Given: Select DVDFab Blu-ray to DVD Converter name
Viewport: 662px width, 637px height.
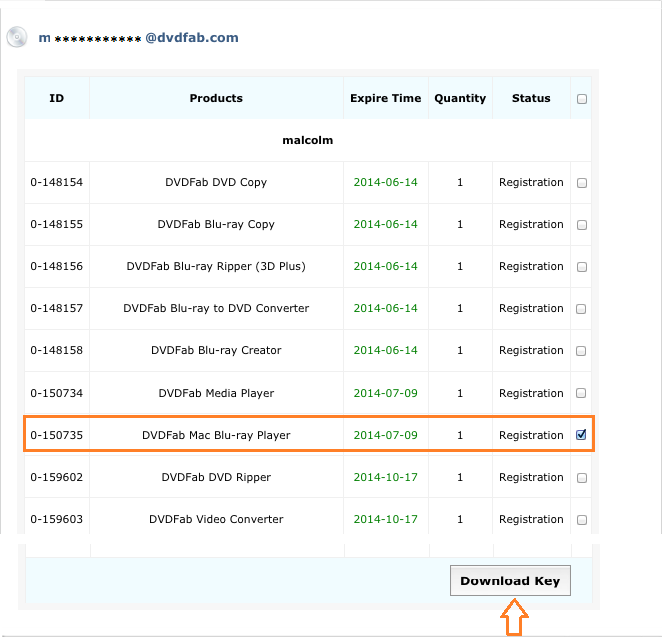Looking at the screenshot, I should pos(216,308).
